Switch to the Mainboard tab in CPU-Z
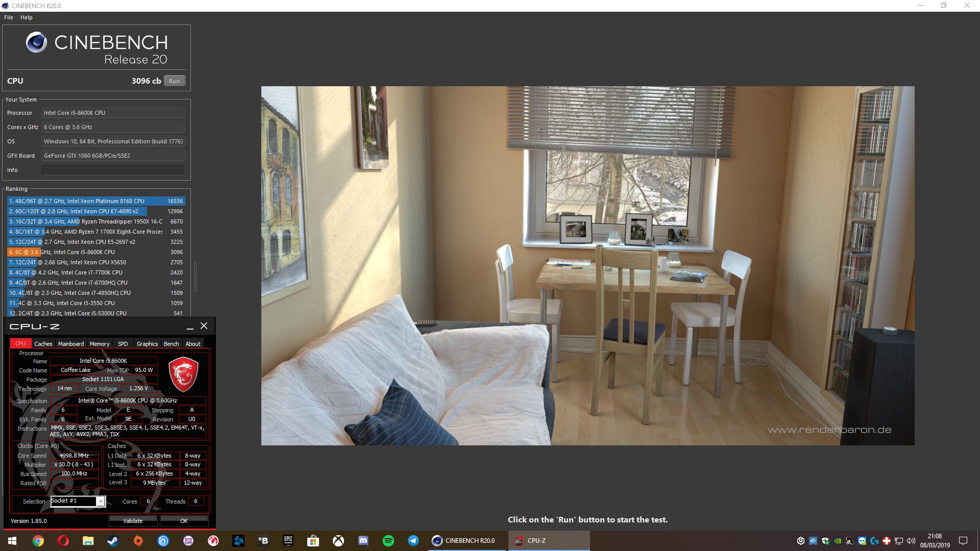Screen dimensions: 980x551 click(71, 344)
